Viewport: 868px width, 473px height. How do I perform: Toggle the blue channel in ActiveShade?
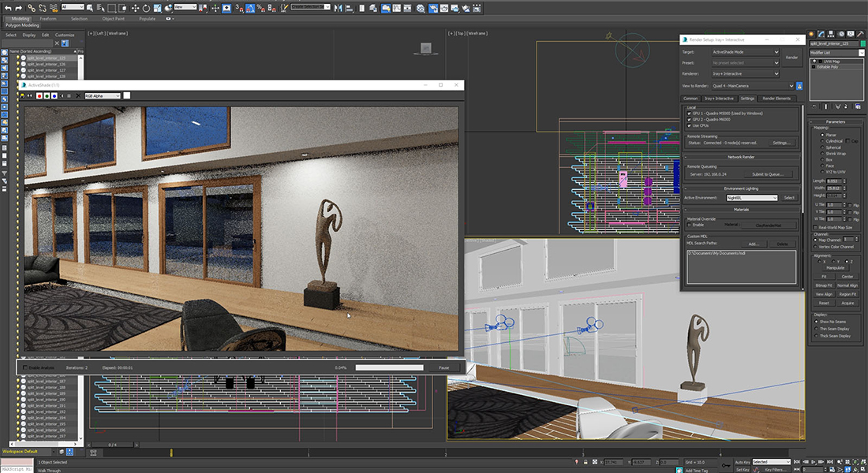(x=54, y=96)
